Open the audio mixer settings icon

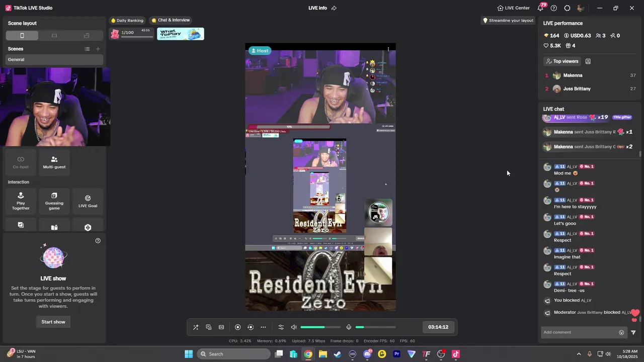(281, 327)
